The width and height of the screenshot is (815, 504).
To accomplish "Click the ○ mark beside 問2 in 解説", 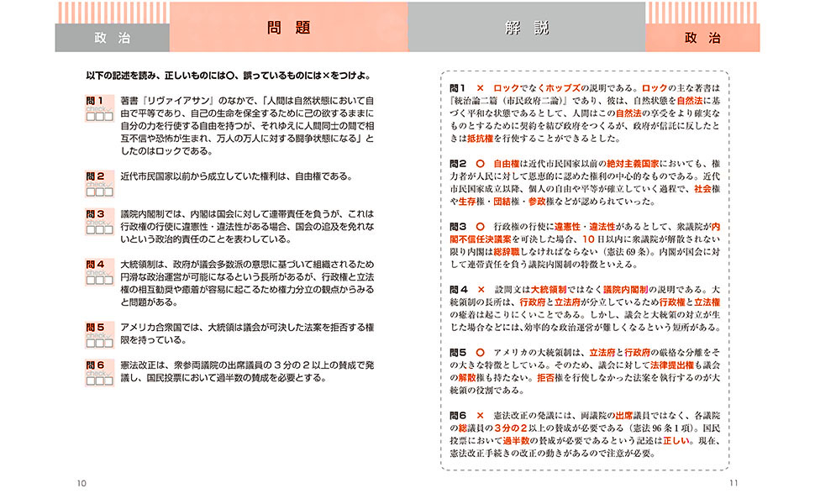I will click(481, 164).
